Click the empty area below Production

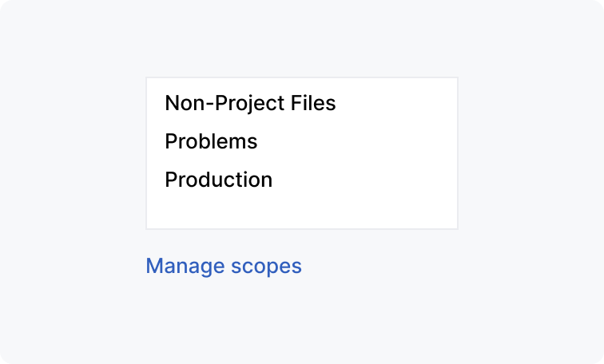[x=301, y=211]
